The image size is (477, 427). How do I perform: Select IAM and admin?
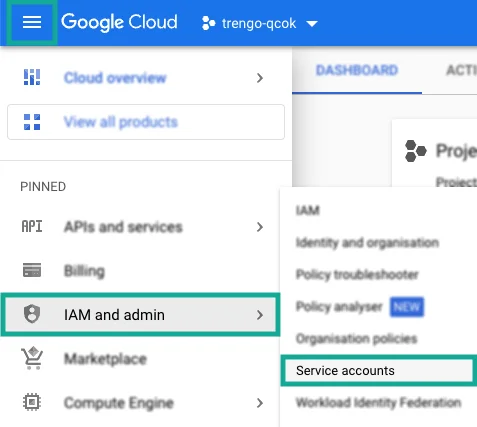140,315
